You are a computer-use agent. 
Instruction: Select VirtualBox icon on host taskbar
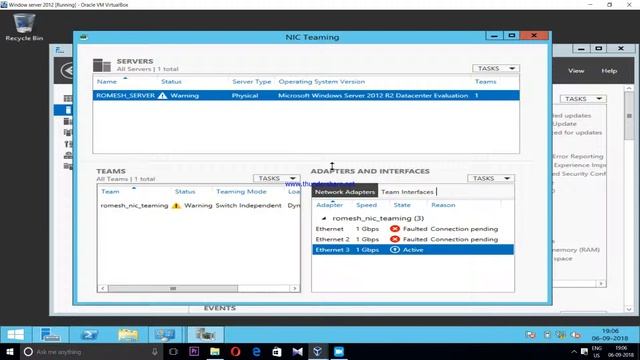tap(318, 351)
